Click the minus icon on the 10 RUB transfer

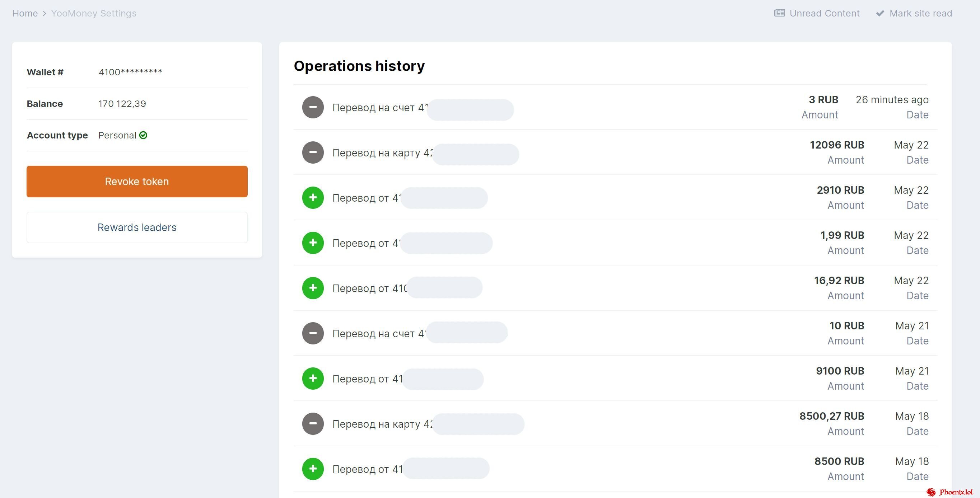(313, 333)
